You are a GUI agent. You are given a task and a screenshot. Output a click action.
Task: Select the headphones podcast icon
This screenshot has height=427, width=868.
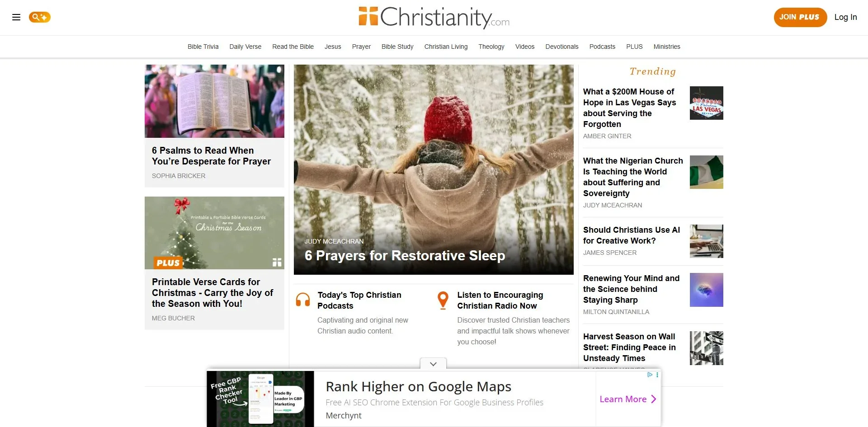click(303, 300)
